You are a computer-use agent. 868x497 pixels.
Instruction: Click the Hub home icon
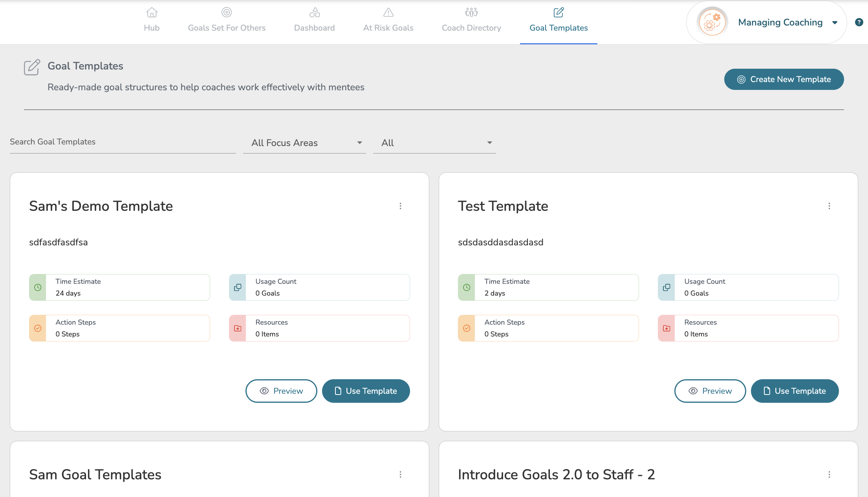pos(152,13)
